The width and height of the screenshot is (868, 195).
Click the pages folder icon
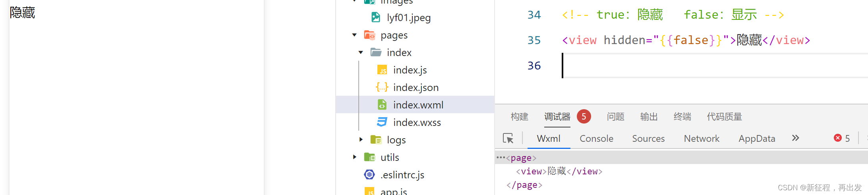coord(369,35)
